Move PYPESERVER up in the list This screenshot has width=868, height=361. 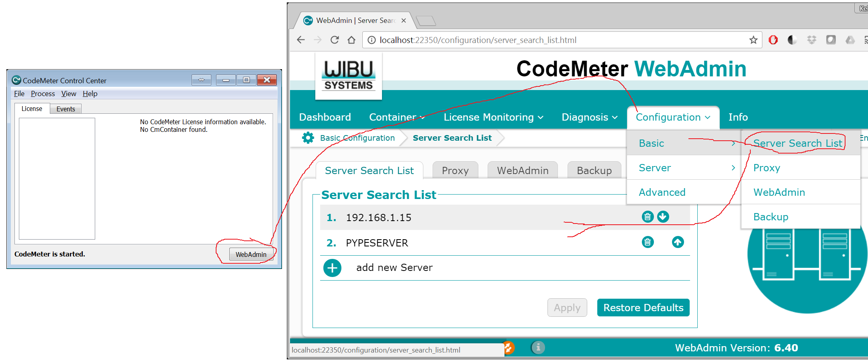(x=678, y=242)
